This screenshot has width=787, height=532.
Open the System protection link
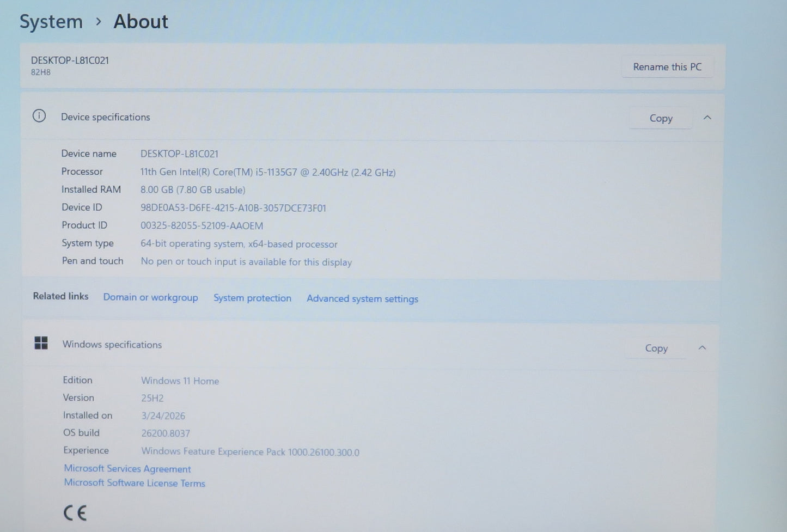[x=252, y=298]
